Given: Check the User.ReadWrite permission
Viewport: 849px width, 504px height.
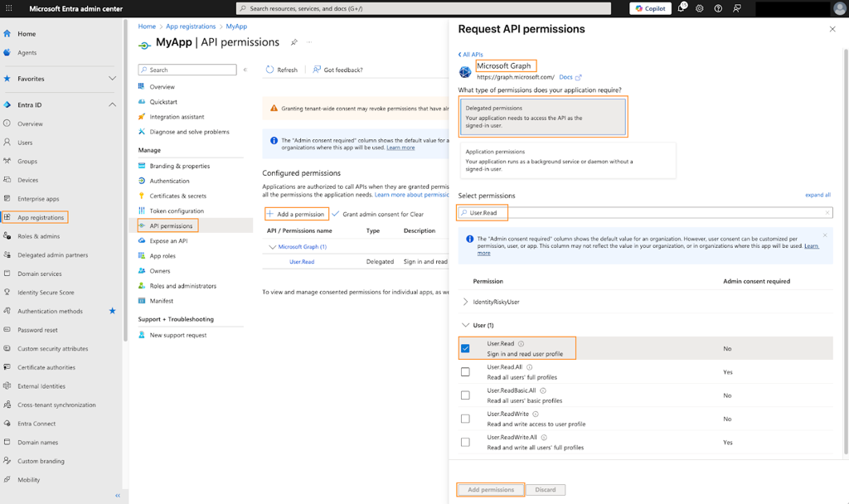Looking at the screenshot, I should 465,419.
